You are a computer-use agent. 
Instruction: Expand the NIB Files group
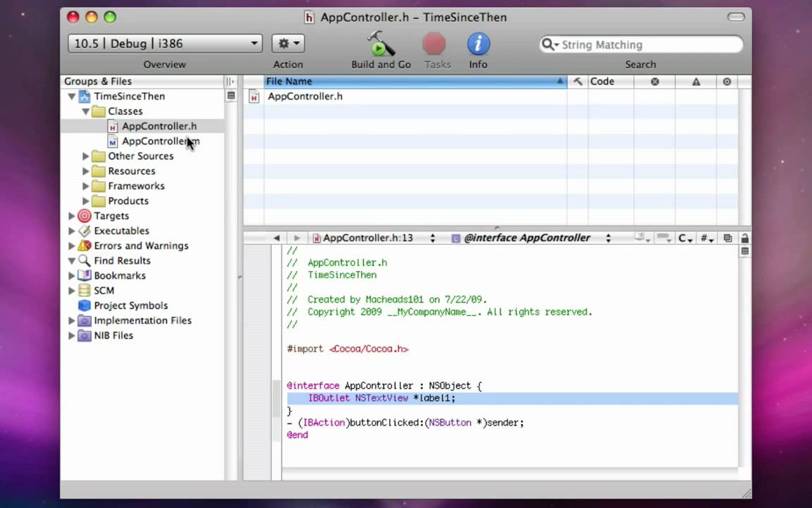pyautogui.click(x=71, y=336)
